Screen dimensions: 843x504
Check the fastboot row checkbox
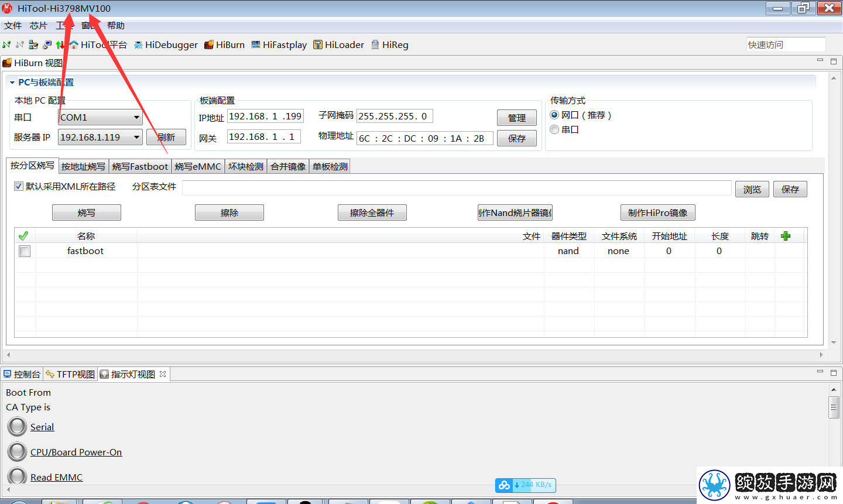25,251
